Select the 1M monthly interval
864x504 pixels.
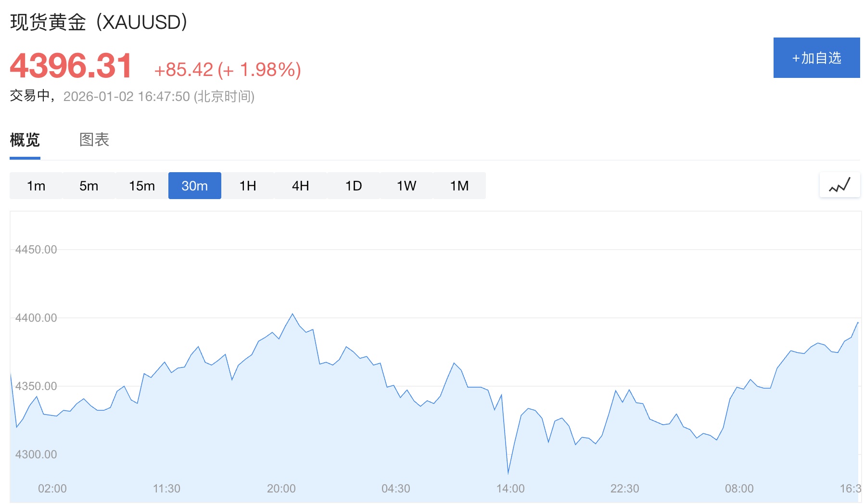(x=459, y=186)
